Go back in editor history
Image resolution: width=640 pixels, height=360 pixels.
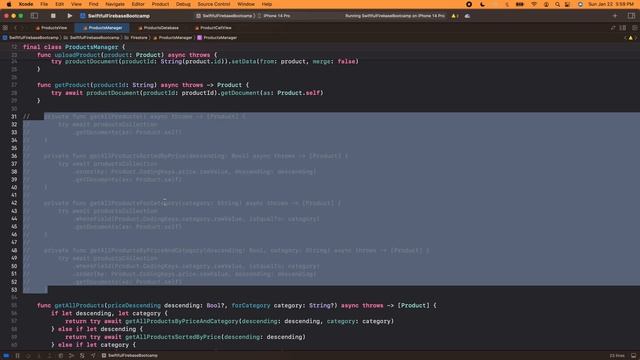(x=15, y=28)
